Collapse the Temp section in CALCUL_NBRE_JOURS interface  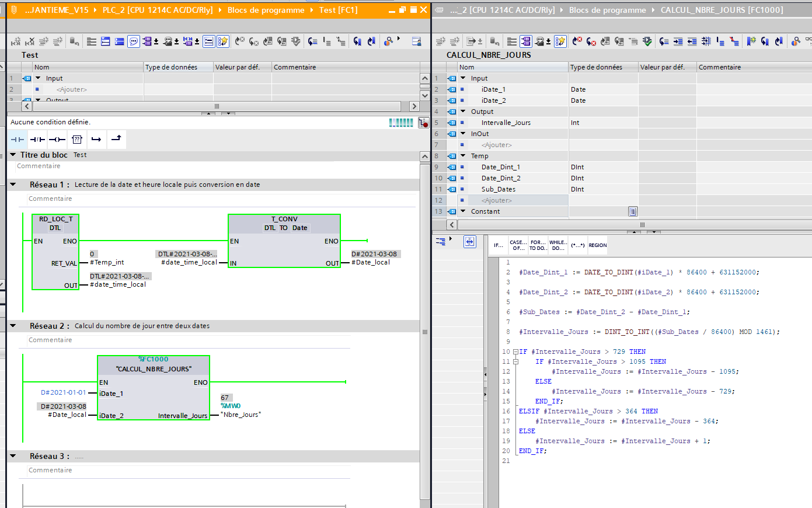click(x=463, y=156)
